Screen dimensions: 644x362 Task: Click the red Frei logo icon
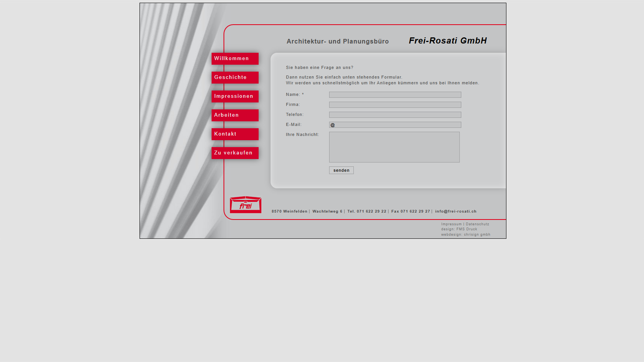click(245, 204)
